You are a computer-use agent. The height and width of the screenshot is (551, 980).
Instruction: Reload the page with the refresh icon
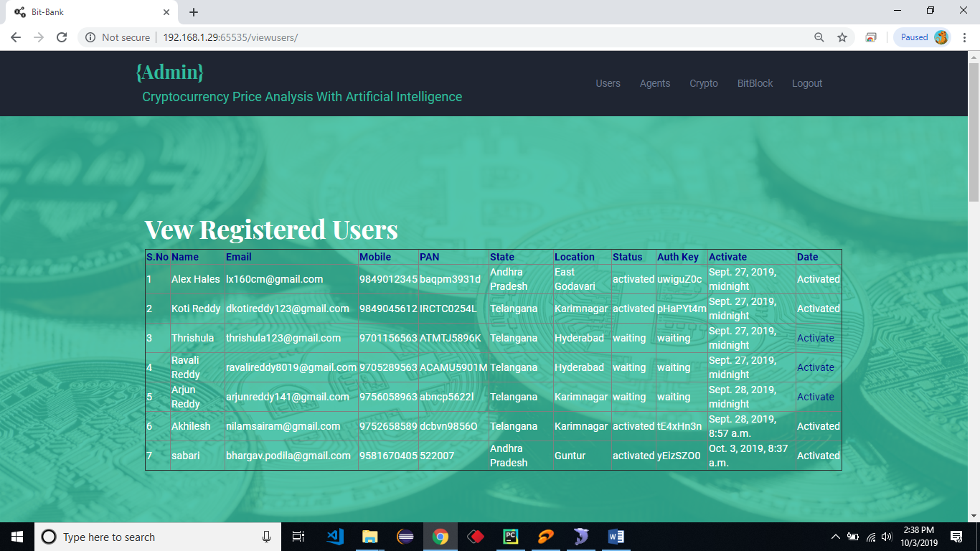coord(62,37)
